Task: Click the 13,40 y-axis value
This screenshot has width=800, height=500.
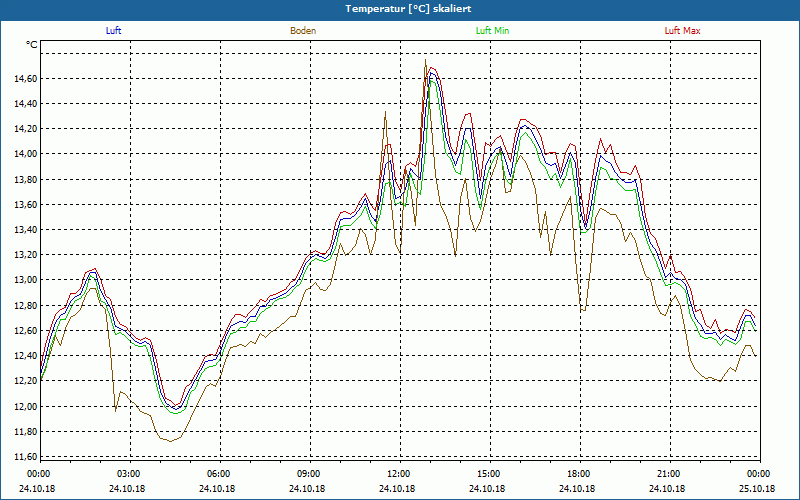Action: coord(24,230)
